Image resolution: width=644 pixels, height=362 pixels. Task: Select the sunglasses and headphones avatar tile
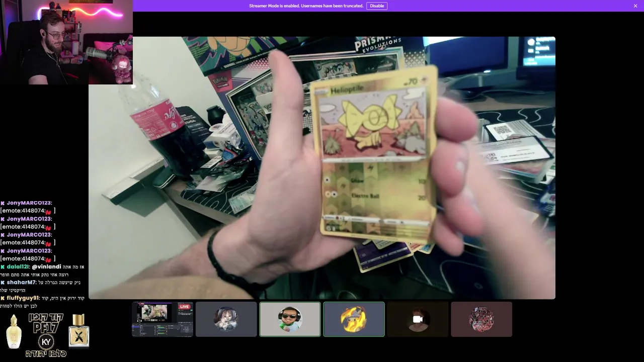pos(290,319)
